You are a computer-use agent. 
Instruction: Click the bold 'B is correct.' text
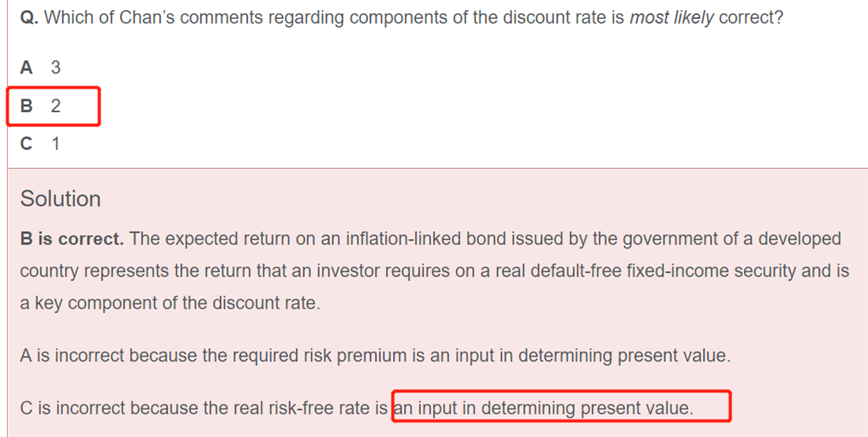coord(72,239)
